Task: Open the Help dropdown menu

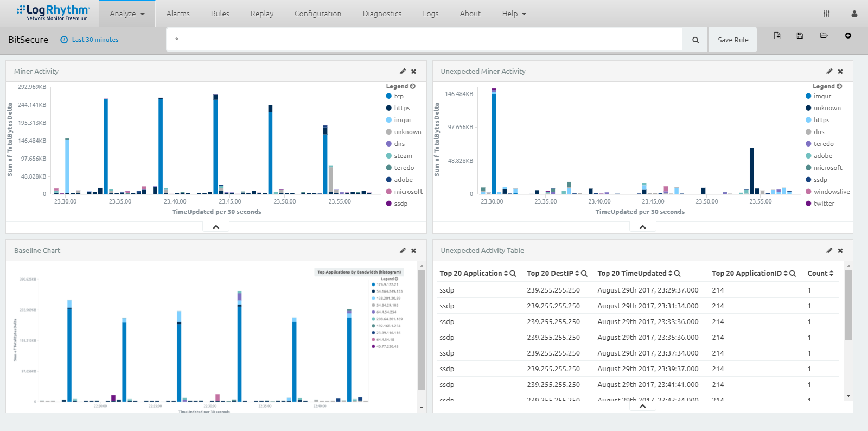Action: [x=514, y=14]
